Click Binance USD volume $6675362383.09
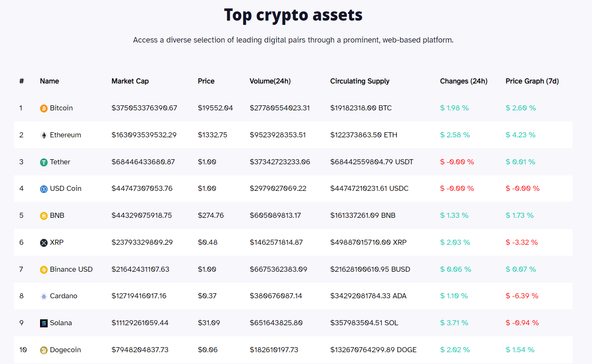 (278, 269)
